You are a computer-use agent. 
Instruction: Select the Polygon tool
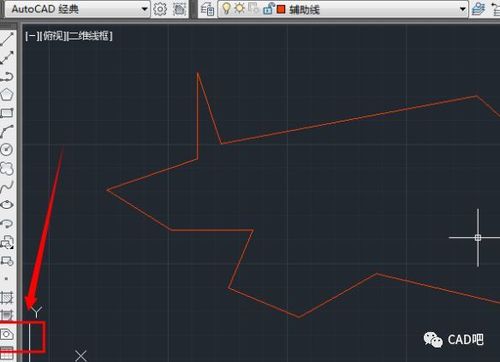click(7, 95)
